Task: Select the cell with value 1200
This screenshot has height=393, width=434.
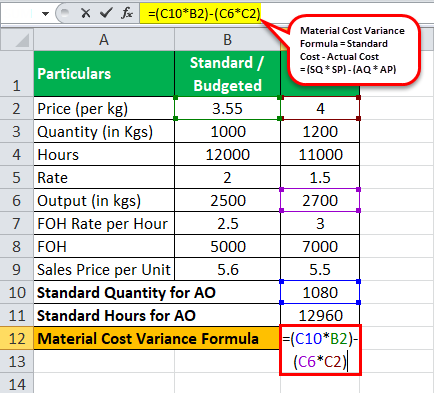Action: click(x=320, y=132)
